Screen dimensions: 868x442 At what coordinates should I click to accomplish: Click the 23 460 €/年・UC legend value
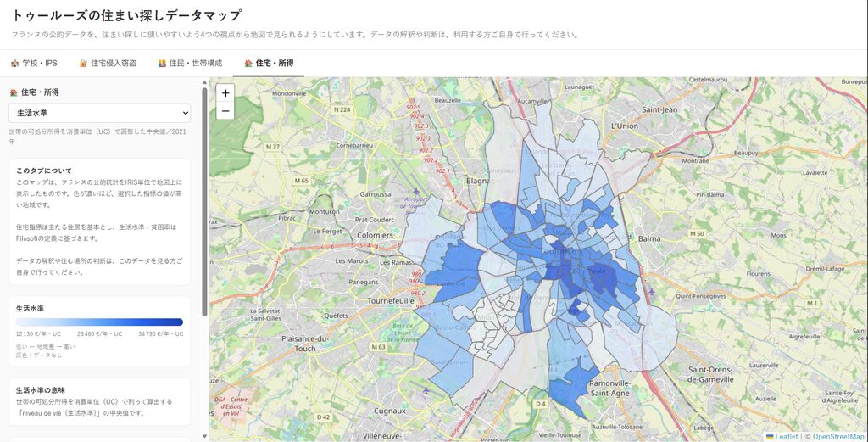coord(100,334)
